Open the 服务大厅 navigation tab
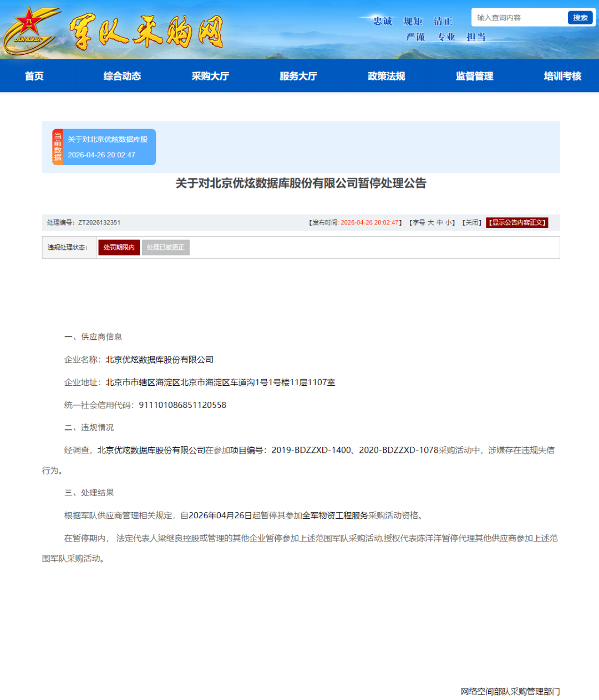The width and height of the screenshot is (599, 700). pyautogui.click(x=298, y=76)
